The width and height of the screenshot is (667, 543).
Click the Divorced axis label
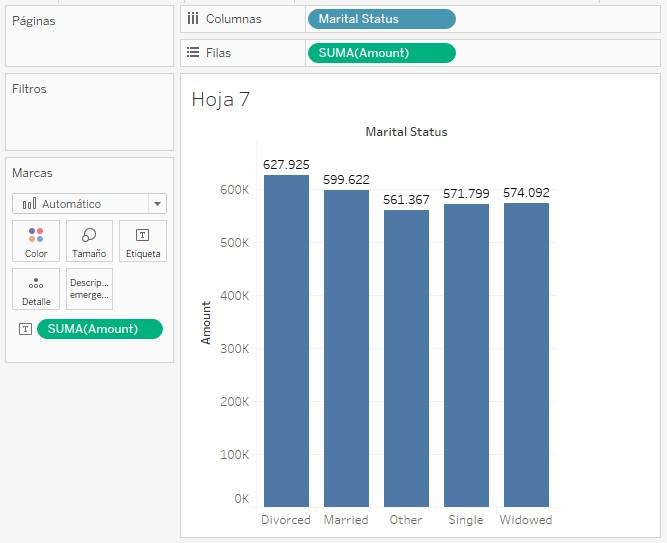[x=286, y=520]
